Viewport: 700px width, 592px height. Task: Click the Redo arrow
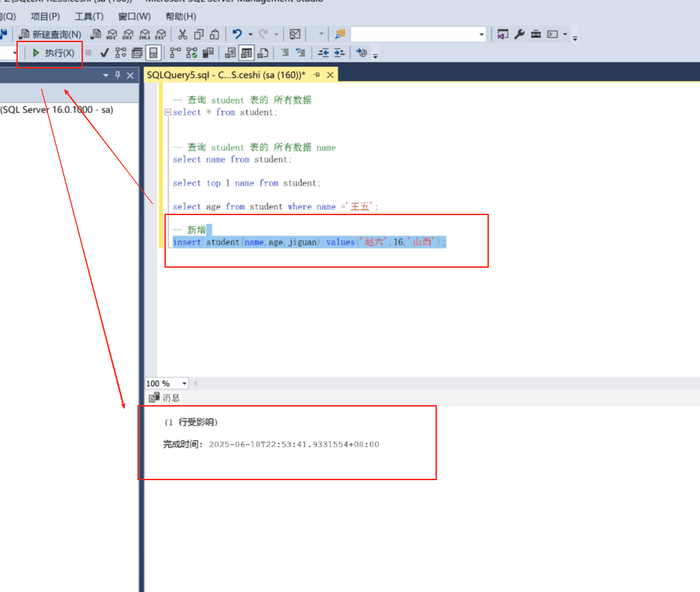click(x=263, y=34)
